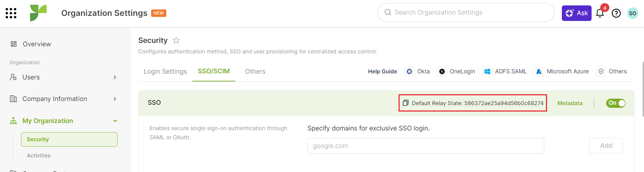Switch to the Login Settings tab

[165, 72]
